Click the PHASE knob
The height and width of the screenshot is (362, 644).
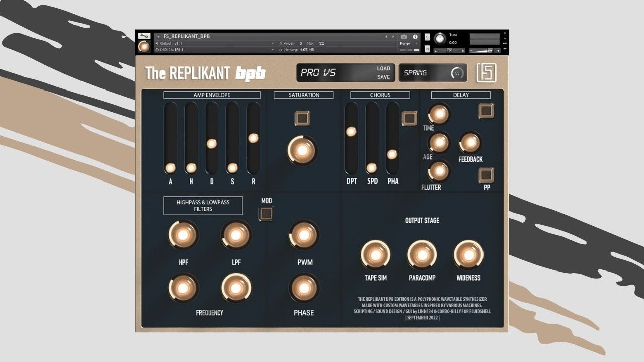pos(304,288)
